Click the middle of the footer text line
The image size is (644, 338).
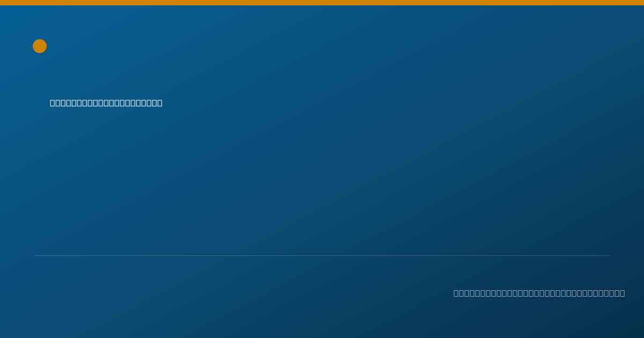click(x=539, y=293)
